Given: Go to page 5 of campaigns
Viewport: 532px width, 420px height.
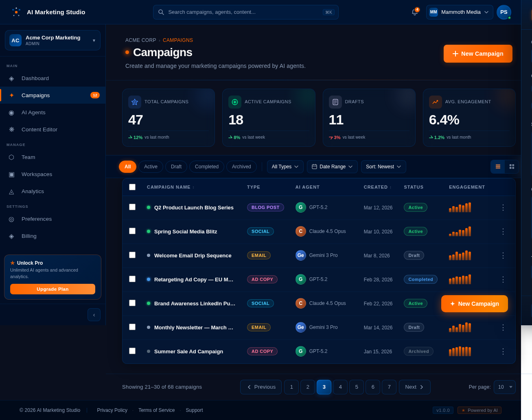Looking at the screenshot, I should 357,387.
